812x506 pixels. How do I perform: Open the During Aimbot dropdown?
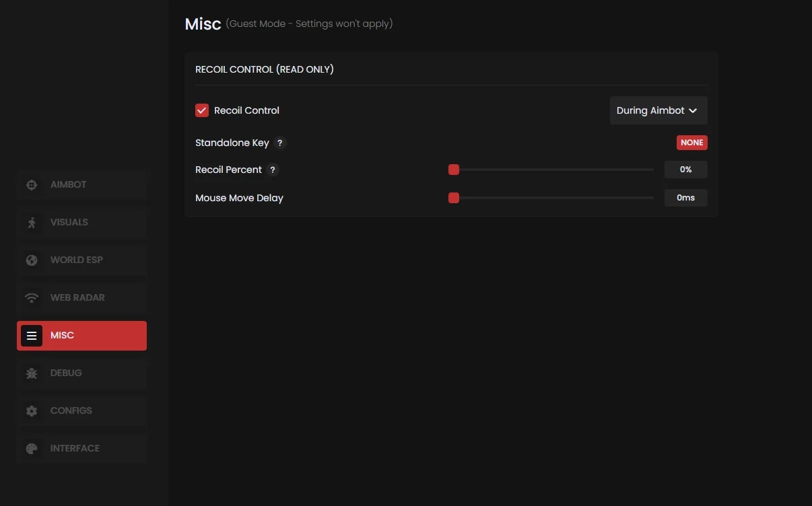(650, 110)
